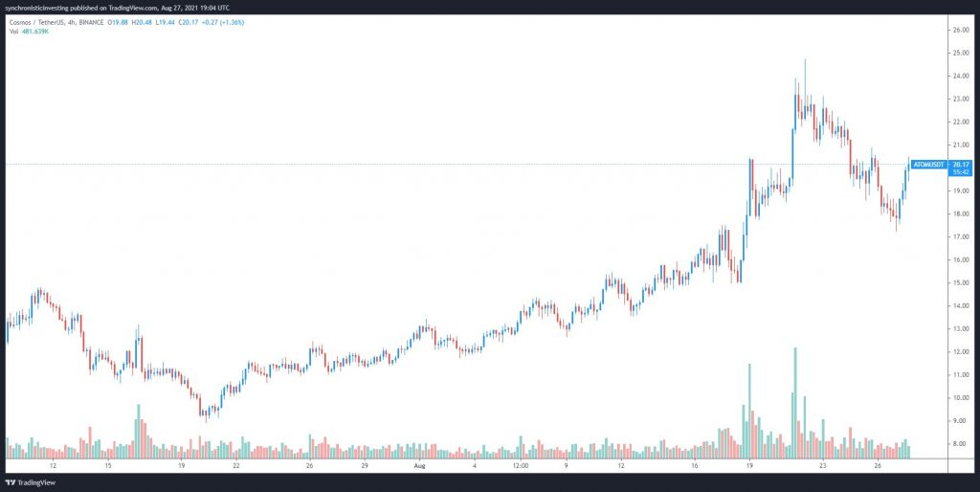Click the 8.00 level on the price axis
The width and height of the screenshot is (980, 492).
(x=959, y=444)
